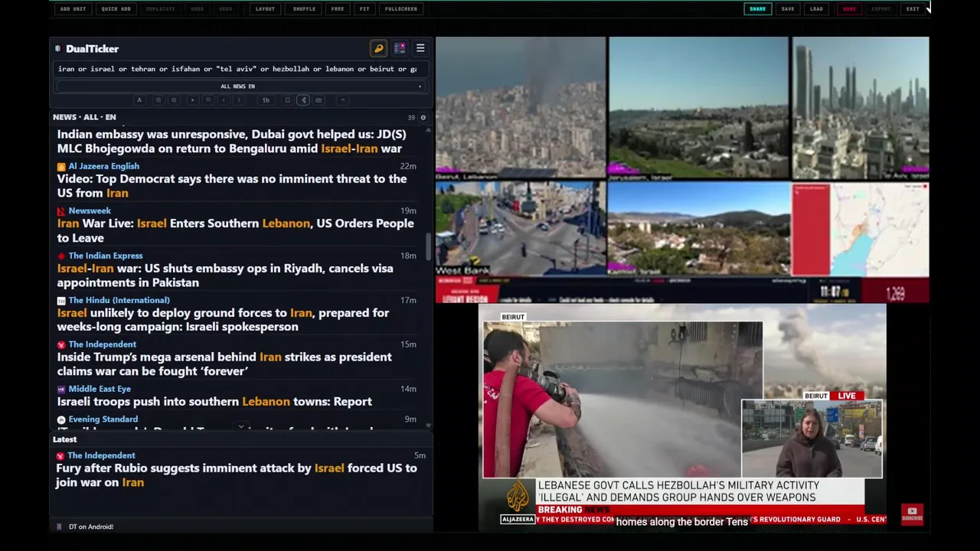Open headline about Top Democrat imminent threat

click(232, 186)
